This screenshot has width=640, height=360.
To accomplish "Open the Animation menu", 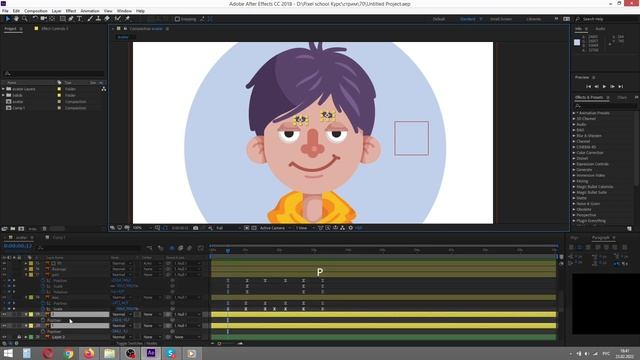I will tap(90, 11).
